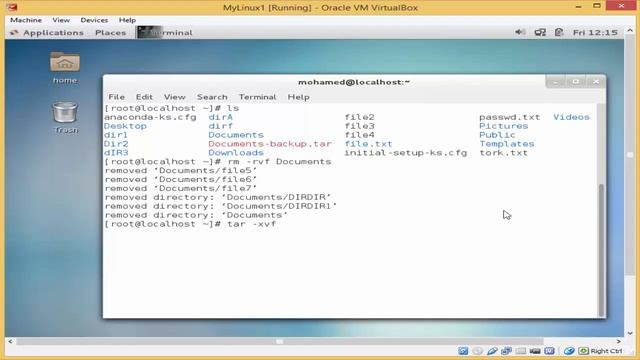Click the 'tork.txt' file name in terminal
Image resolution: width=640 pixels, height=360 pixels.
pos(503,153)
